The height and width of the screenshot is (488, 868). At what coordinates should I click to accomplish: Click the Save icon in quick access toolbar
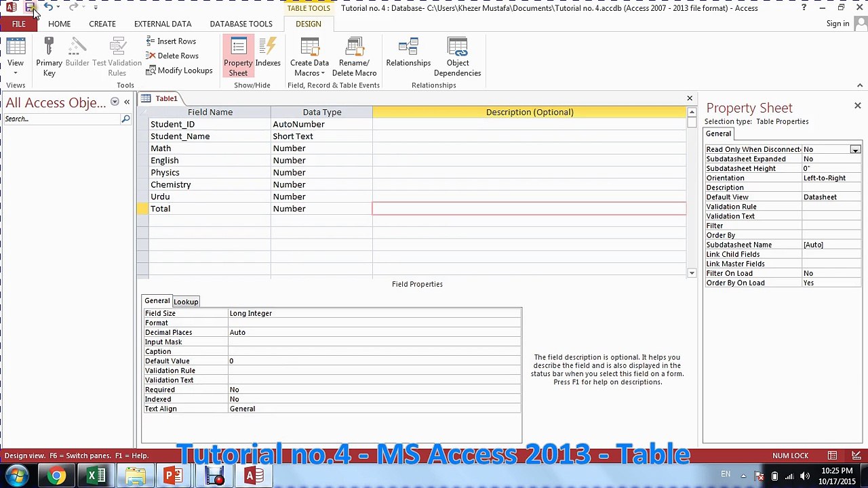[30, 7]
